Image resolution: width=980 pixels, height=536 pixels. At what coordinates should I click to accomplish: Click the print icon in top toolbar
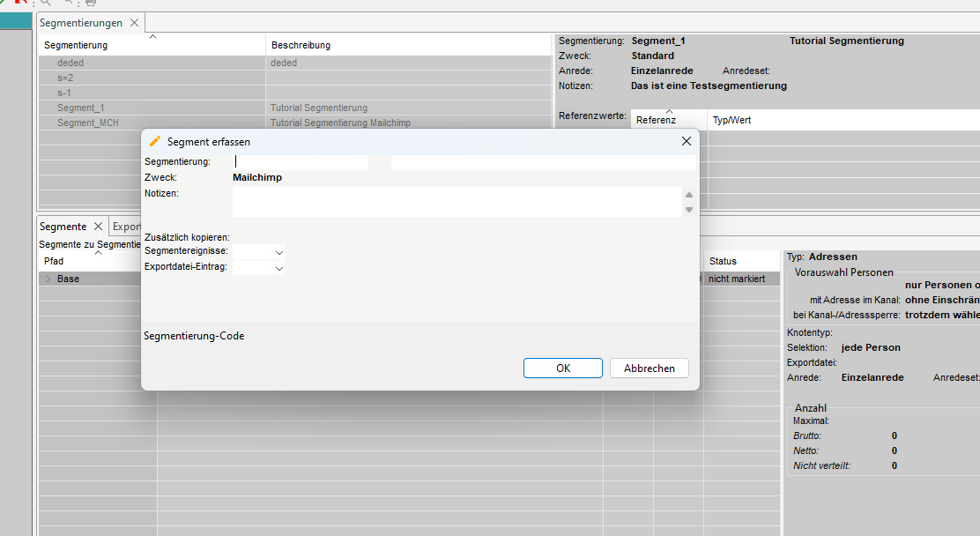tap(90, 3)
